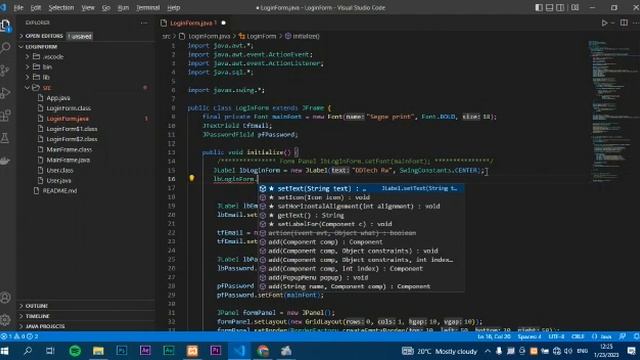This screenshot has width=640, height=360.
Task: Split the editor to the right
Action: tap(624, 23)
